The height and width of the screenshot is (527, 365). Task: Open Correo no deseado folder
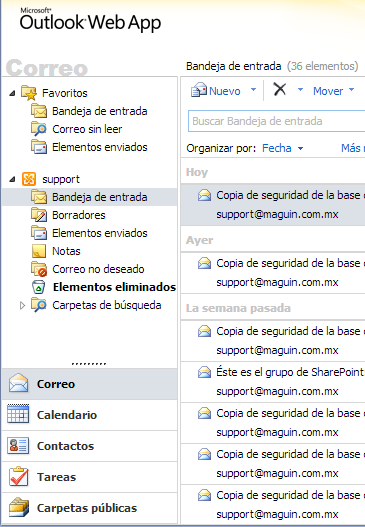tap(98, 269)
